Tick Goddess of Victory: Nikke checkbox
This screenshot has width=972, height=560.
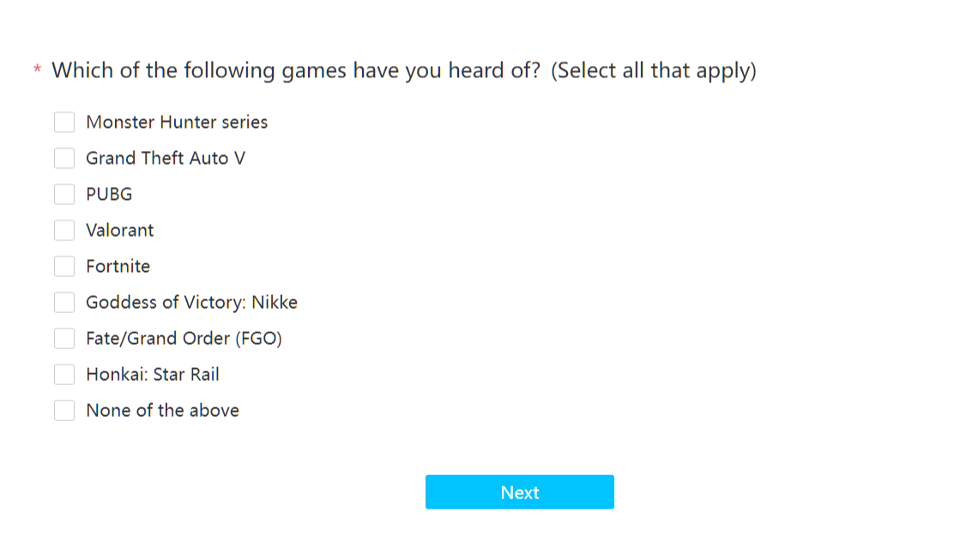[64, 303]
